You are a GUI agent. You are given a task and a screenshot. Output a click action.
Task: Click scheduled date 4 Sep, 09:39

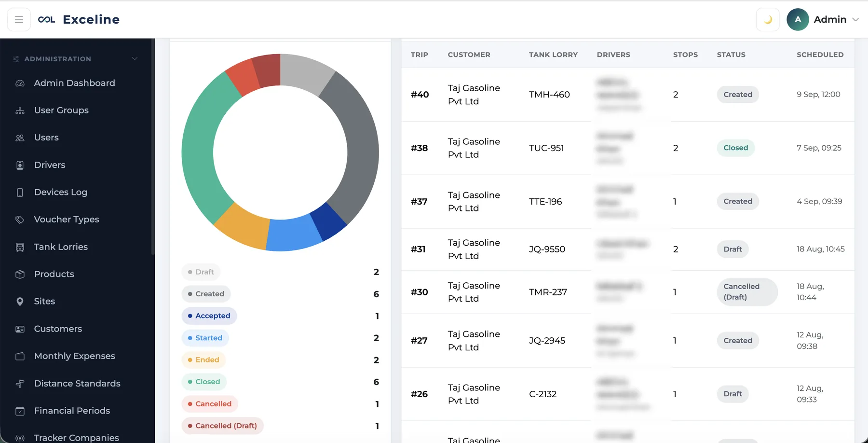[819, 201]
